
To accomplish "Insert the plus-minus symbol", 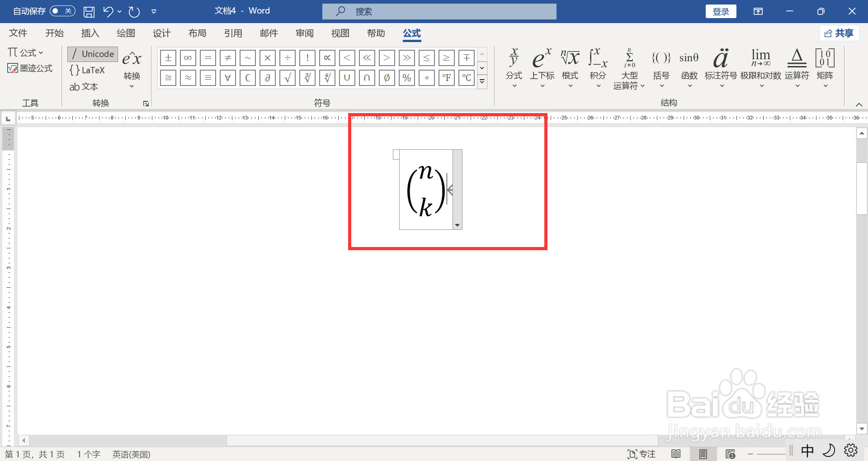I will pos(168,57).
